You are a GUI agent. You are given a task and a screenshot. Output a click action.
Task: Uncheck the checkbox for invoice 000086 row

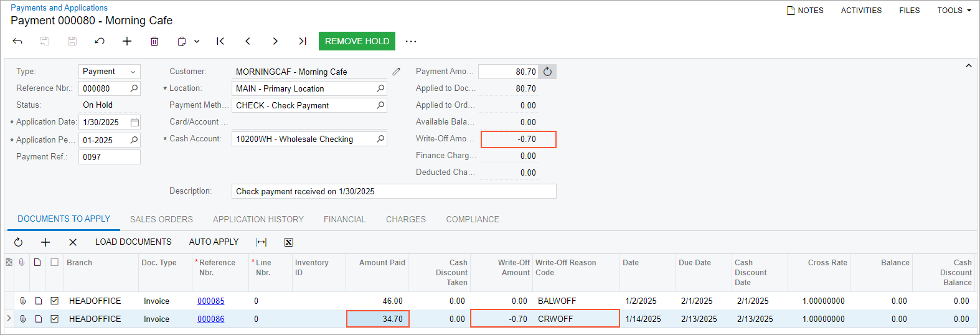pos(55,319)
